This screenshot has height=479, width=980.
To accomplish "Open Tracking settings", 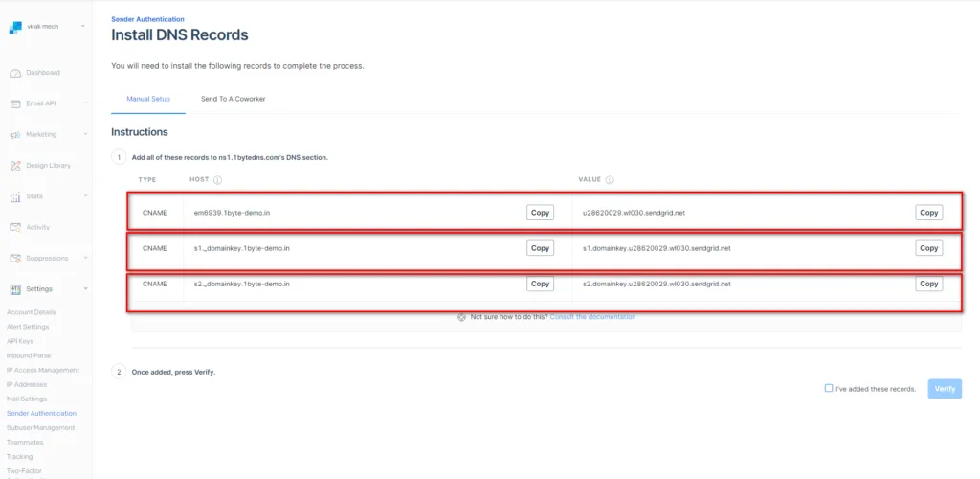I will pyautogui.click(x=19, y=457).
